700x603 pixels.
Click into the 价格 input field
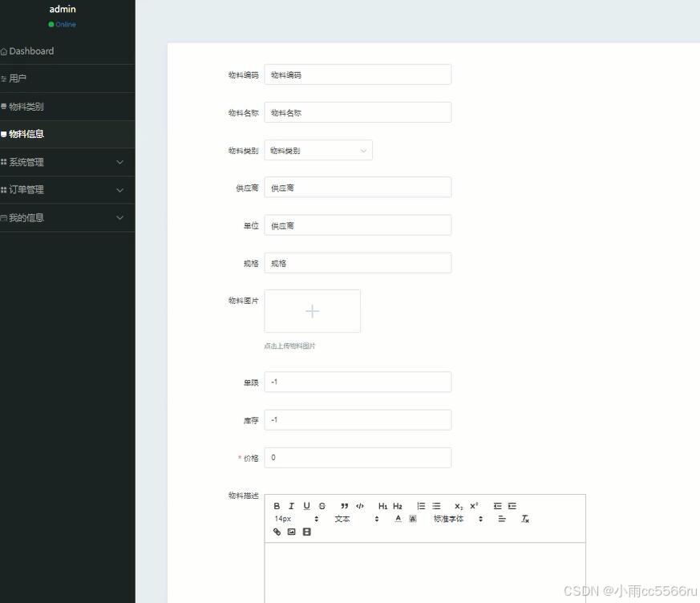(x=358, y=458)
